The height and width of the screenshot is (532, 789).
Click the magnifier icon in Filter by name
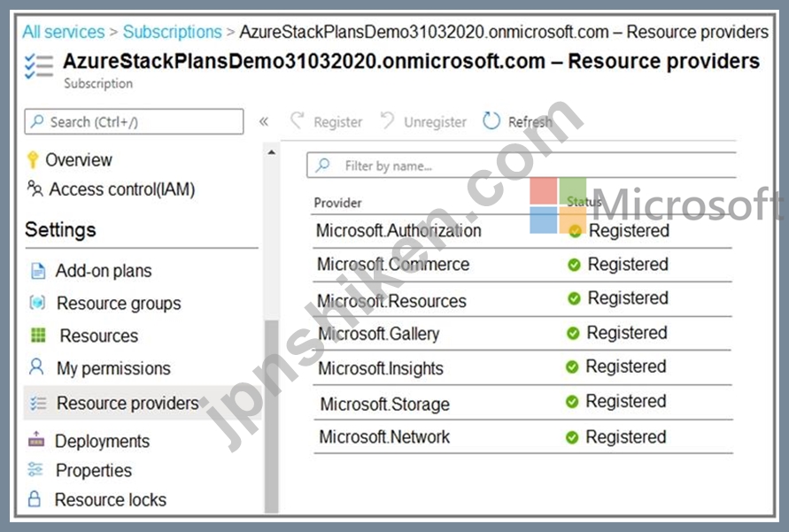click(x=322, y=165)
